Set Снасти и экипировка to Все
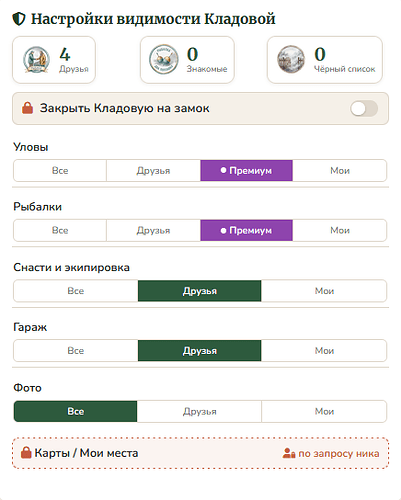 76,291
